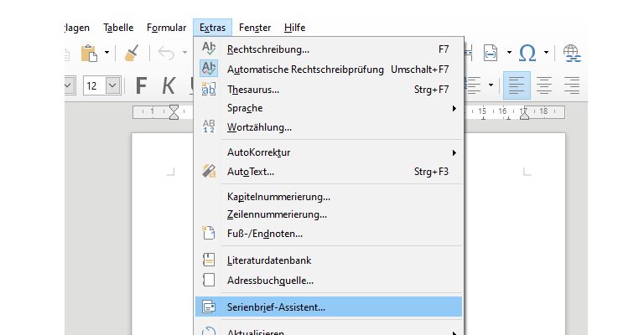Apply italic with the K icon
644x335 pixels.
pos(169,85)
